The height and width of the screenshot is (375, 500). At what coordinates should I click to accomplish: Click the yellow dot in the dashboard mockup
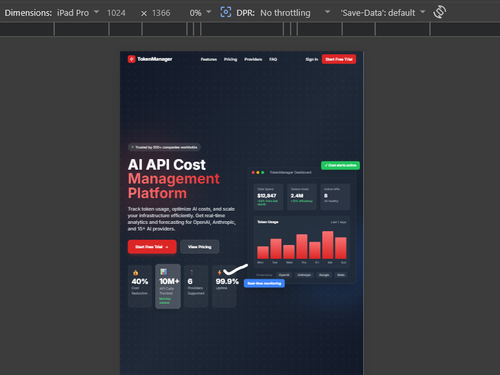(x=258, y=172)
